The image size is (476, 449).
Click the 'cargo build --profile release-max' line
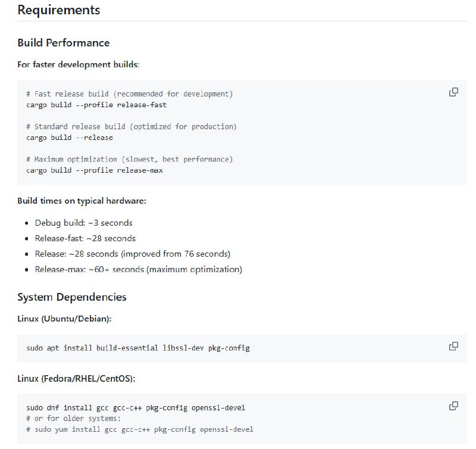[95, 170]
